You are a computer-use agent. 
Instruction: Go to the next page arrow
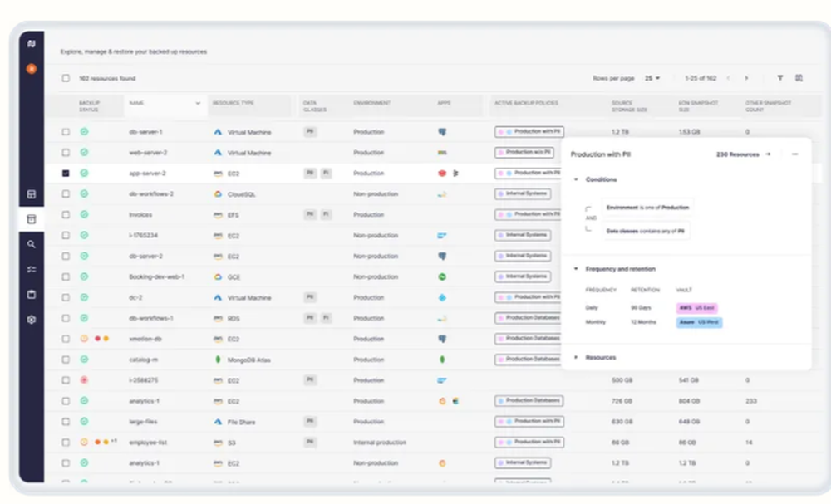click(x=747, y=78)
